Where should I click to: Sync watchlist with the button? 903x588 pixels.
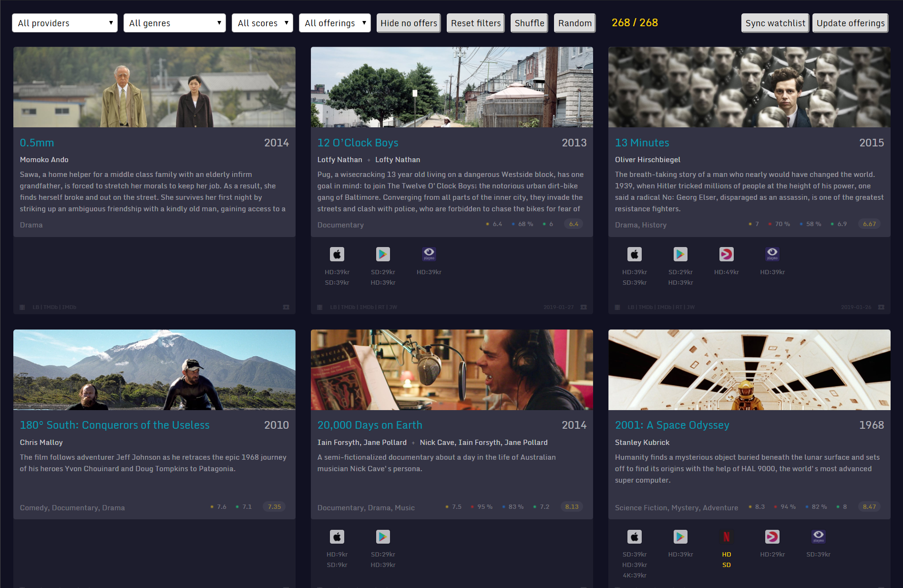(x=775, y=23)
